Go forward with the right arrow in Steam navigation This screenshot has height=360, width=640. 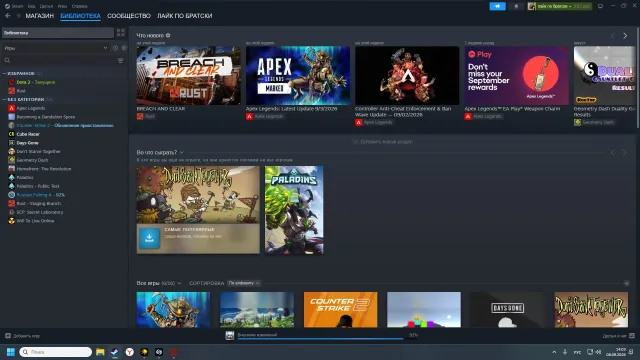tap(18, 16)
